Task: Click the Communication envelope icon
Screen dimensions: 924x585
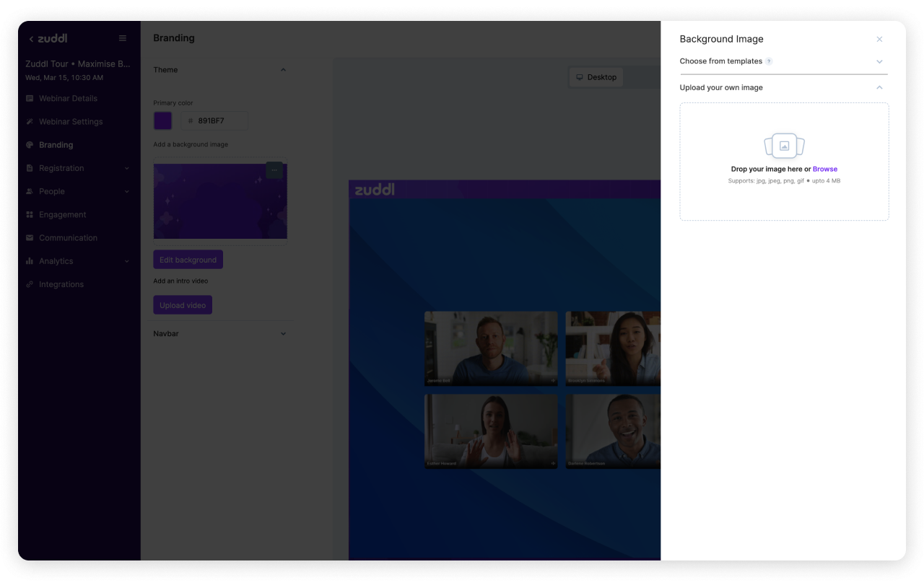Action: point(30,238)
